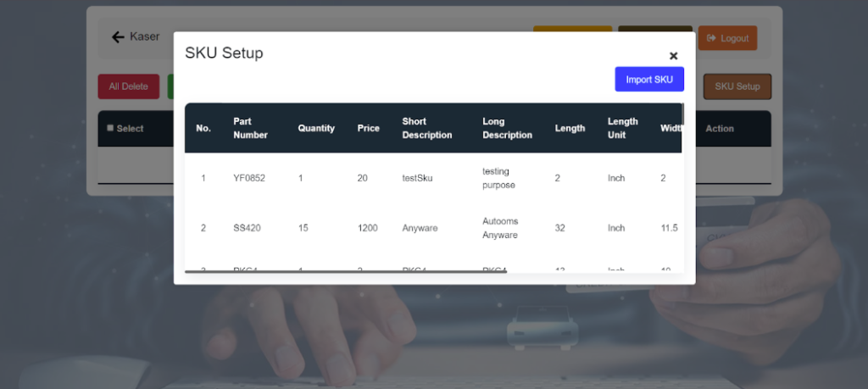
Task: Click the Anyware short description cell
Action: 420,228
